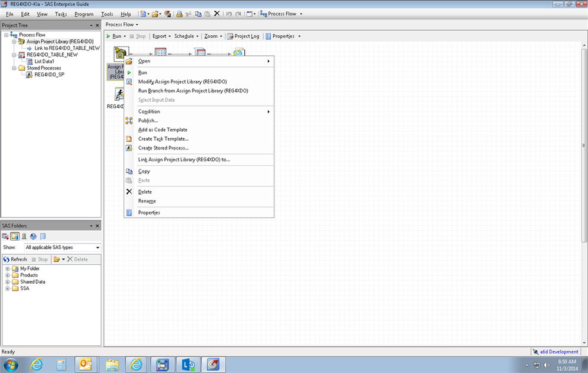Open the Lync taskbar icon
The image size is (588, 373).
[x=188, y=364]
